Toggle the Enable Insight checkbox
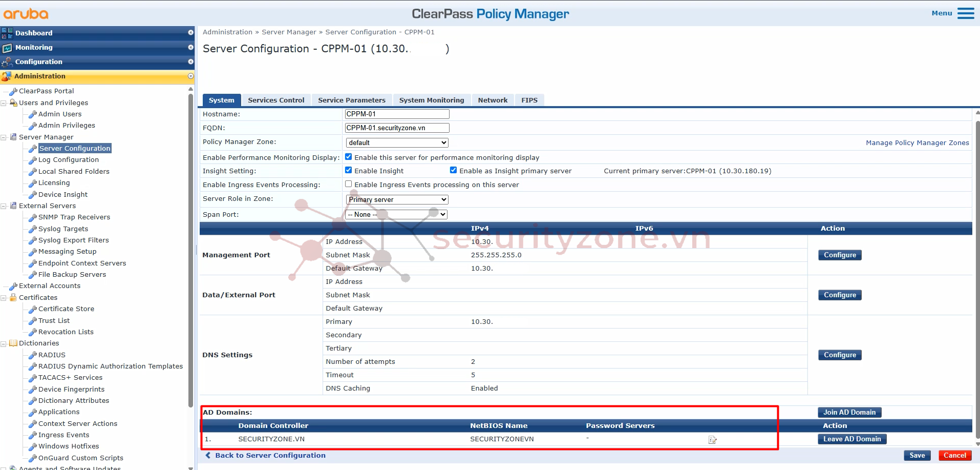Viewport: 980px width, 470px height. [x=349, y=170]
